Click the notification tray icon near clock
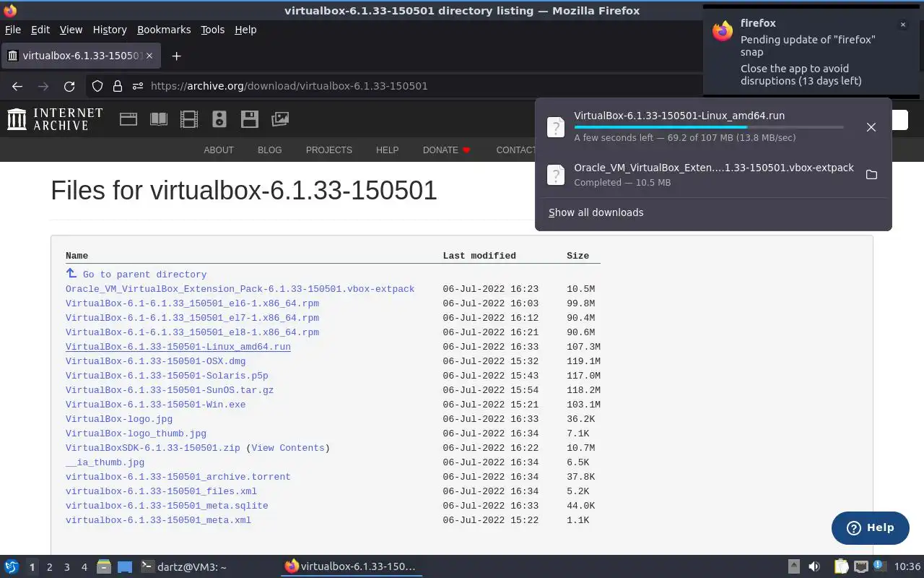The height and width of the screenshot is (578, 924). point(879,566)
